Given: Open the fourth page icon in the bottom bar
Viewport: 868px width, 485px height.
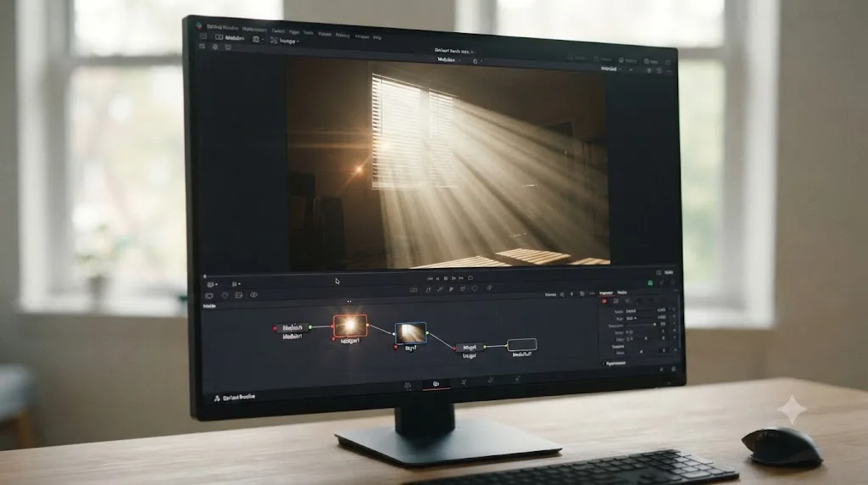Looking at the screenshot, I should pyautogui.click(x=491, y=381).
